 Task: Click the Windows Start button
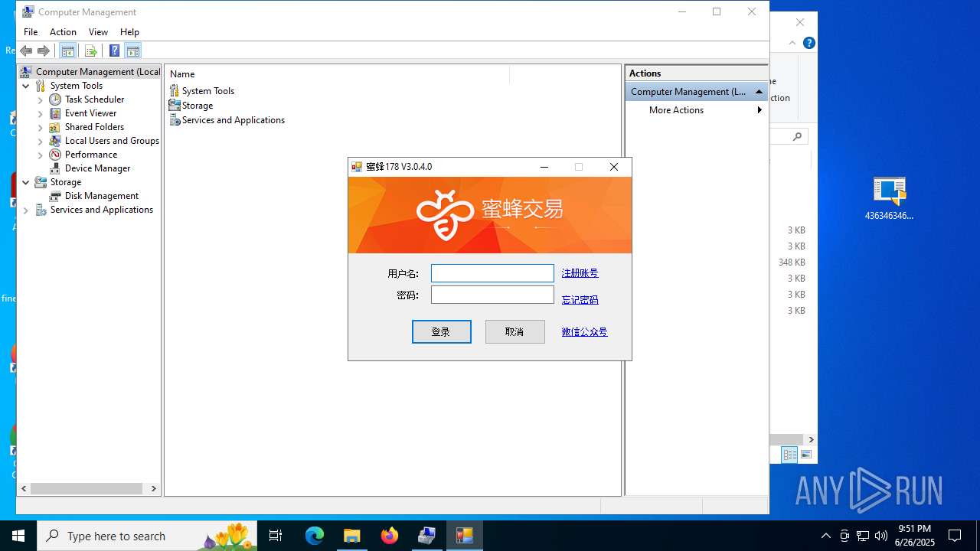coord(18,536)
